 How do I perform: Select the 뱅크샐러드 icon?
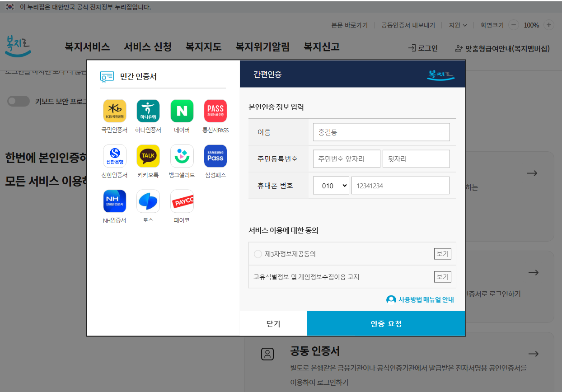[x=182, y=156]
